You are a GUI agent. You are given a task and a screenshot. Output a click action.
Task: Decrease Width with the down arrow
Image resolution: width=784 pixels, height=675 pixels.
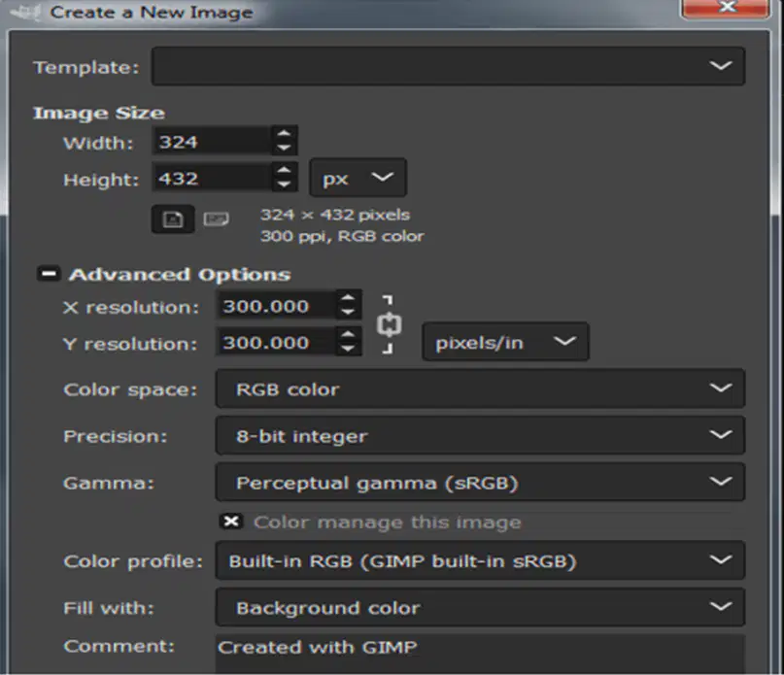284,148
